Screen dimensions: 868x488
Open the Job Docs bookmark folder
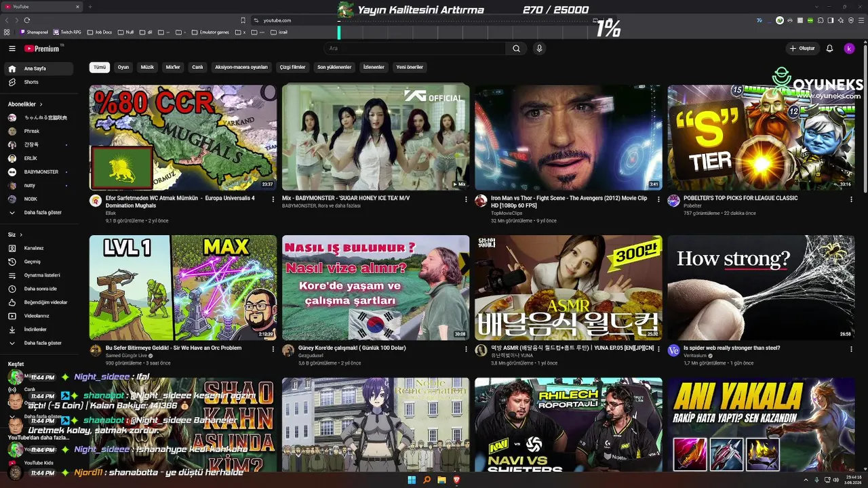tap(100, 32)
